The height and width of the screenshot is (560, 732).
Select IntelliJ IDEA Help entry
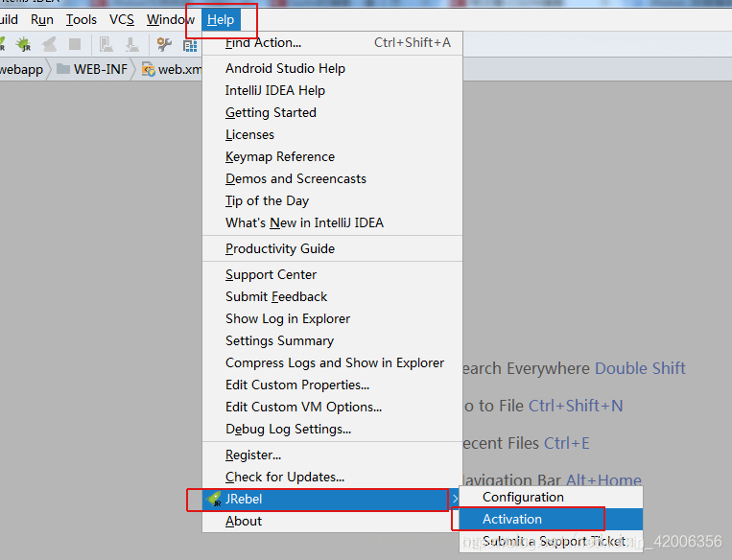[332, 90]
